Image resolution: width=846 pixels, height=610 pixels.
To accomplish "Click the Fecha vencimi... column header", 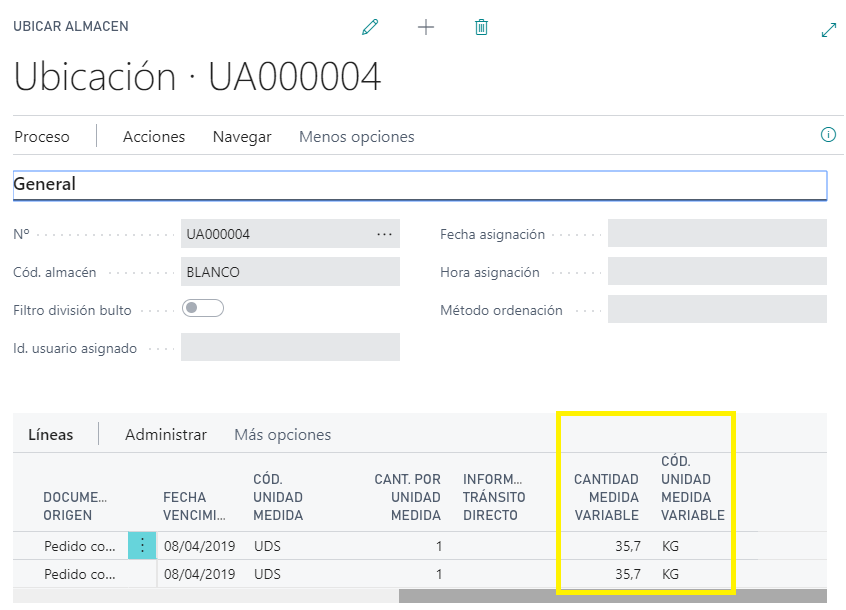I will pyautogui.click(x=194, y=506).
